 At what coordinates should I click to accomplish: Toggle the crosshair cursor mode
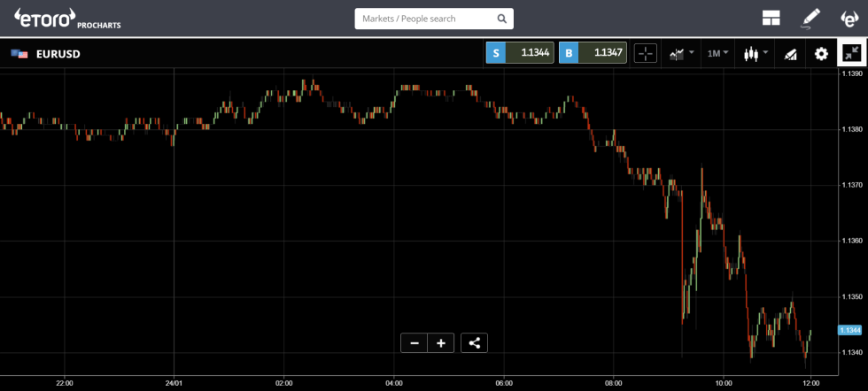(x=645, y=54)
